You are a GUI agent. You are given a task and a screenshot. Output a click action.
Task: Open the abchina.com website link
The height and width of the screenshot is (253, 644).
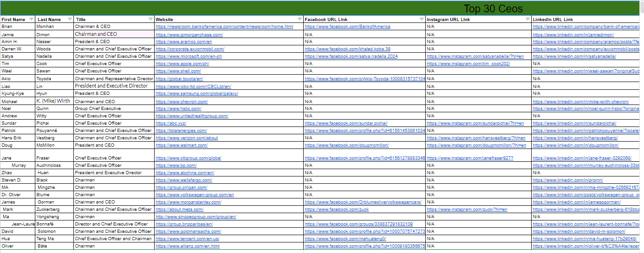coord(185,173)
